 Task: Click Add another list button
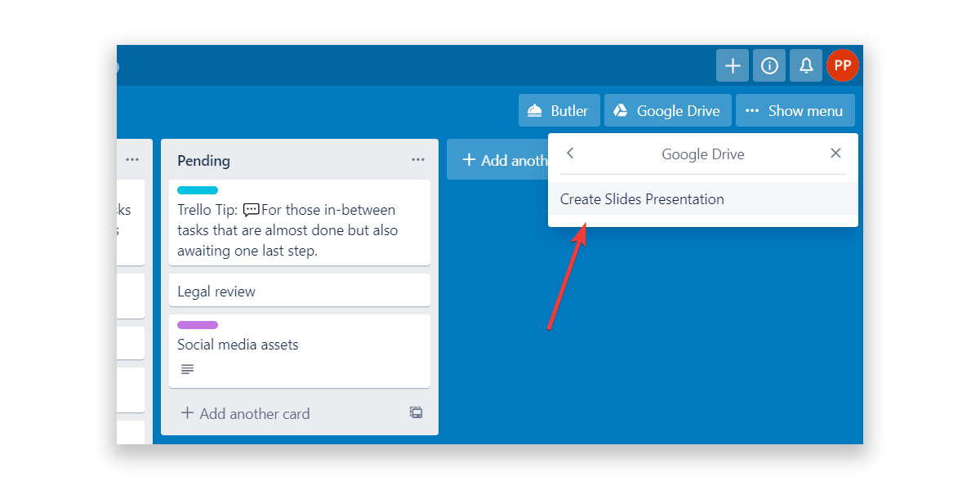tap(497, 160)
